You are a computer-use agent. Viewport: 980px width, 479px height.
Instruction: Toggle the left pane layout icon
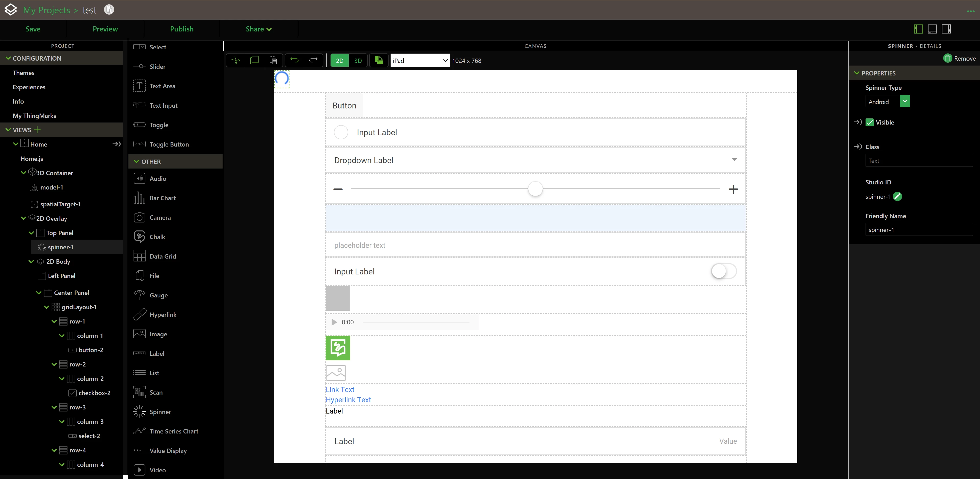coord(918,29)
